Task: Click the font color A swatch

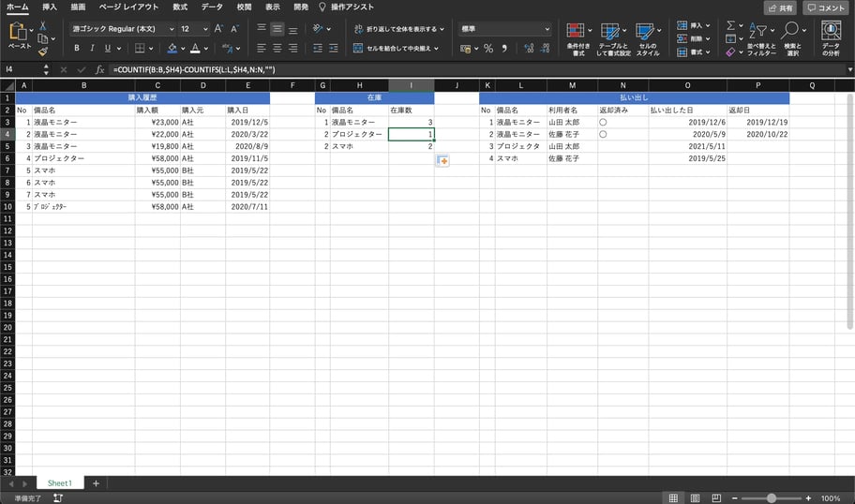Action: point(195,49)
